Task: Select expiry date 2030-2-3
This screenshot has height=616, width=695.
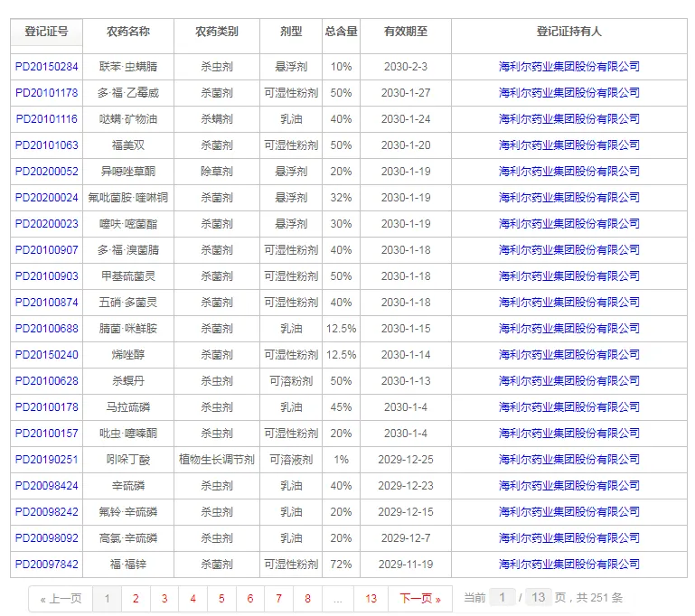Action: pyautogui.click(x=406, y=67)
